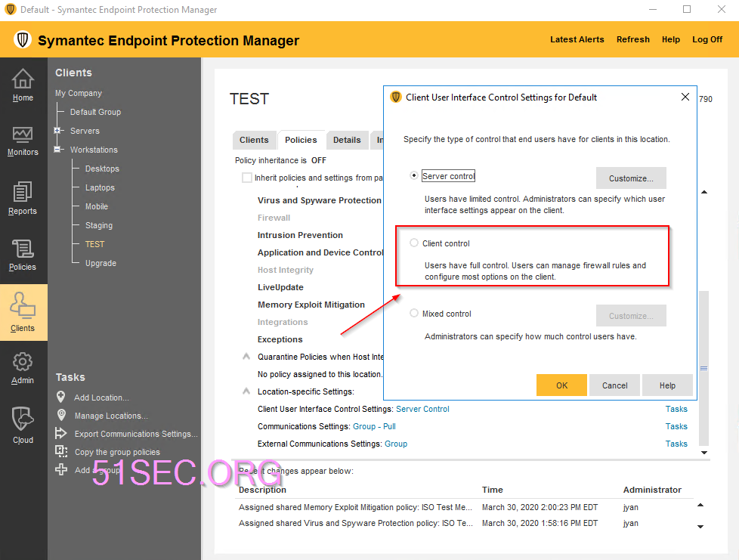Open Memory Exploit Mitigation policy row
Screen dimensions: 739x560
311,305
